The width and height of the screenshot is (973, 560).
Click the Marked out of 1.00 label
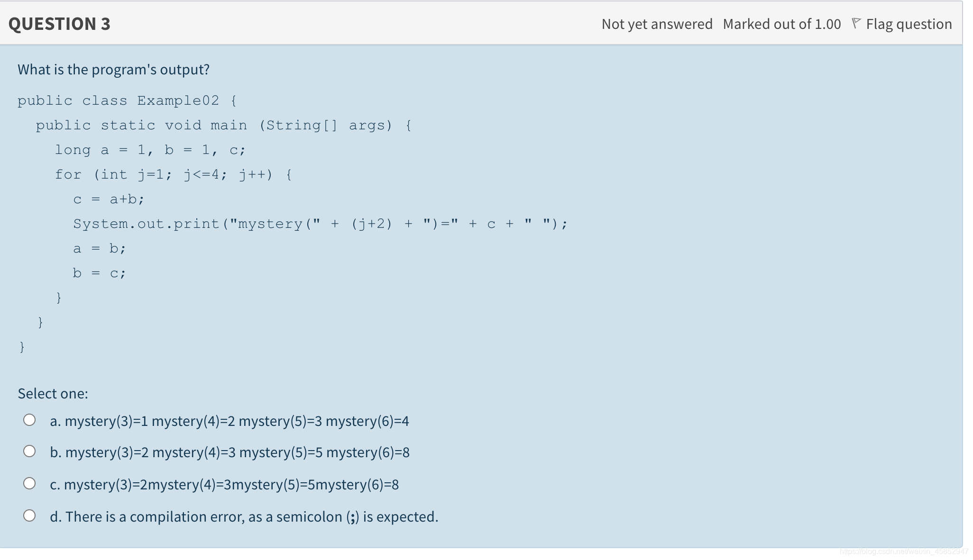[781, 24]
